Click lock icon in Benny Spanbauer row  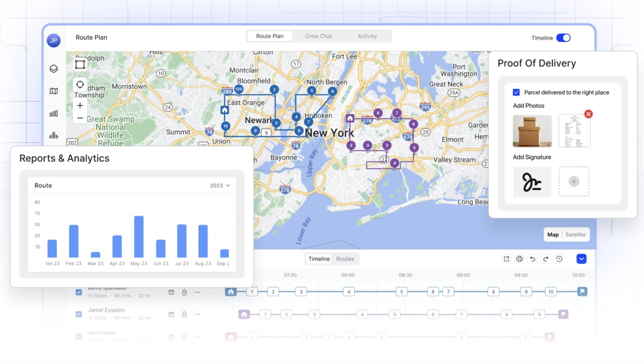click(x=184, y=292)
